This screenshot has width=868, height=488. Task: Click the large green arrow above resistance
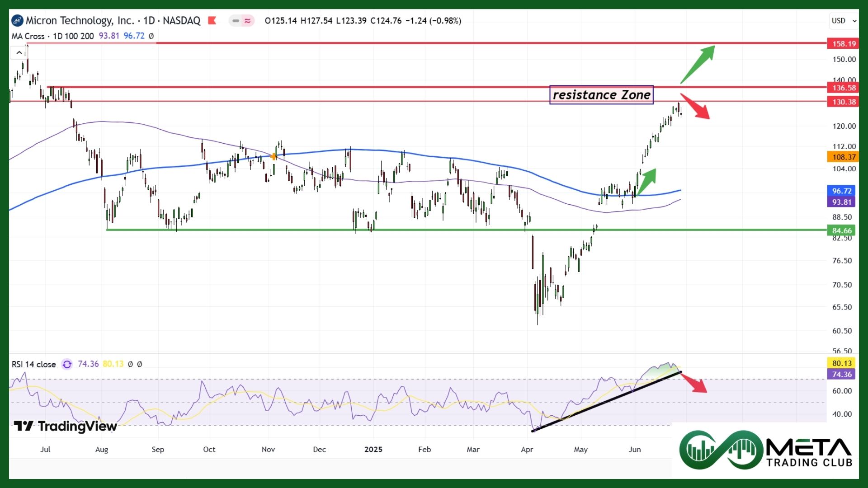(x=698, y=64)
